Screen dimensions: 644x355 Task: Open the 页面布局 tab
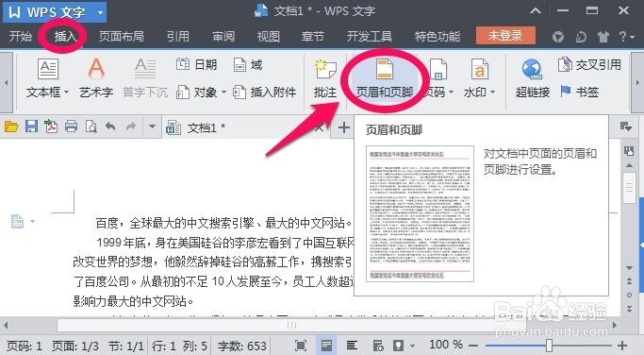pyautogui.click(x=121, y=37)
